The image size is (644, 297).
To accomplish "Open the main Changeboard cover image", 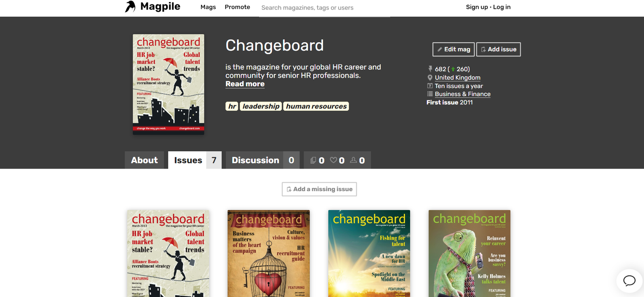I will coord(168,84).
